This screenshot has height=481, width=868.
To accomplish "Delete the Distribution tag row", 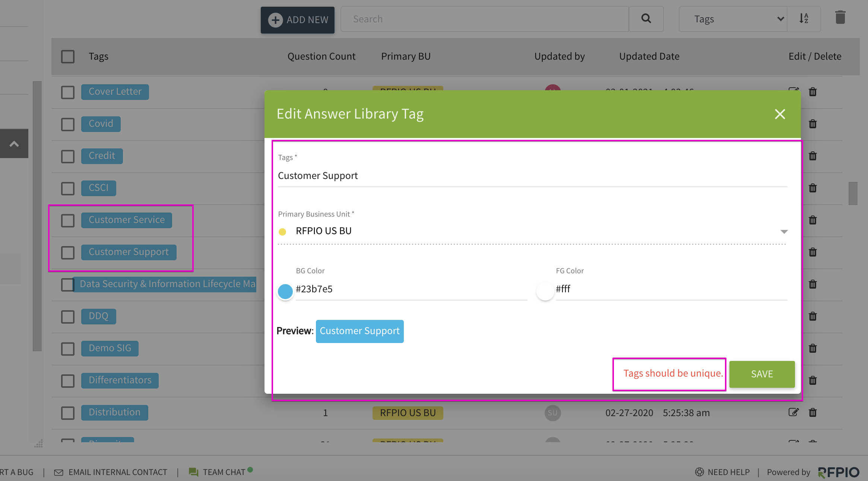I will pyautogui.click(x=812, y=412).
